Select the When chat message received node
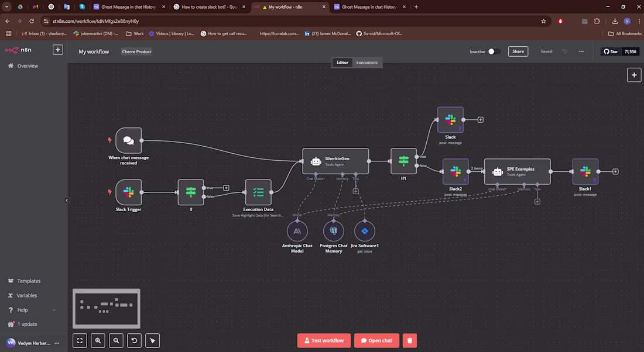This screenshot has width=644, height=352. click(128, 140)
